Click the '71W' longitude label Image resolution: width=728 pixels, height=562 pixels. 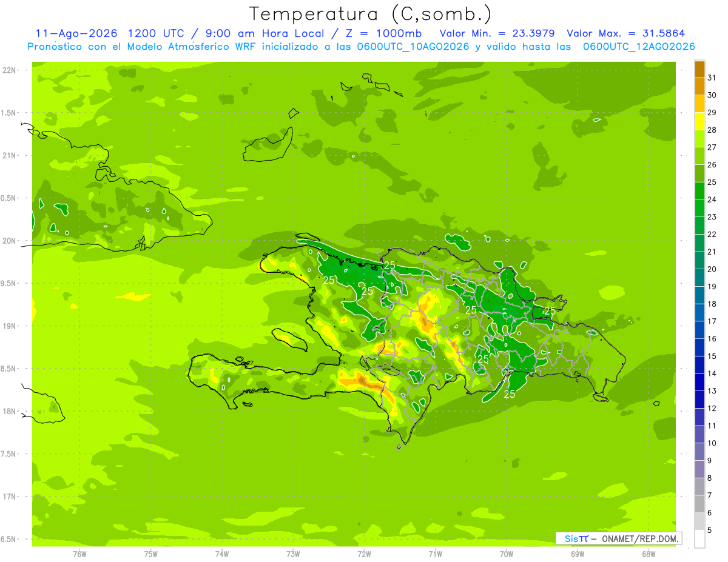click(436, 554)
